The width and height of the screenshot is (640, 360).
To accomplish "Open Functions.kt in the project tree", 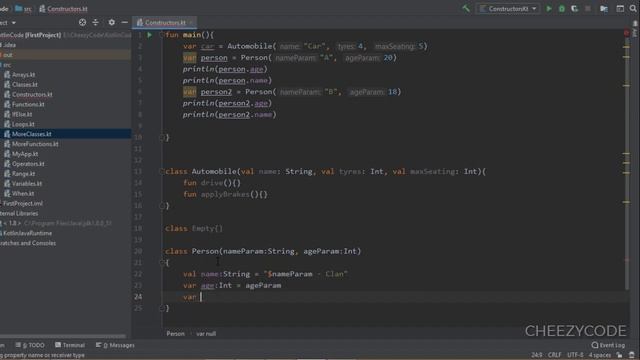I will (28, 104).
